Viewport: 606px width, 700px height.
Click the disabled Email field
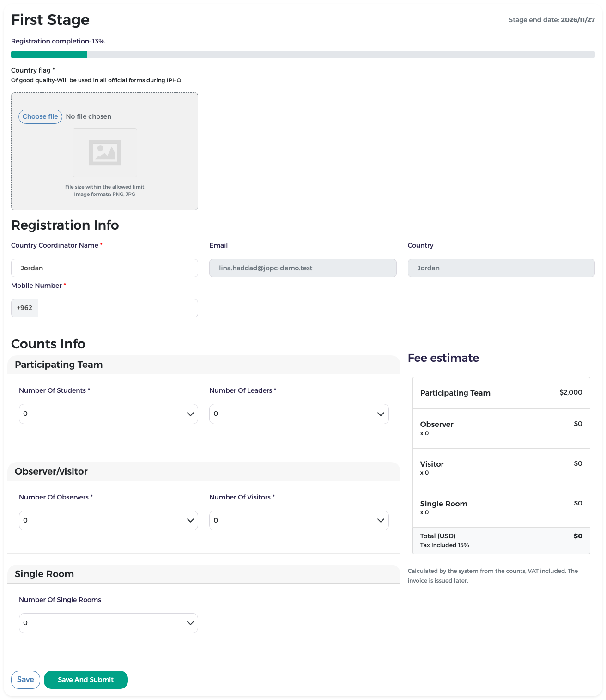point(303,268)
